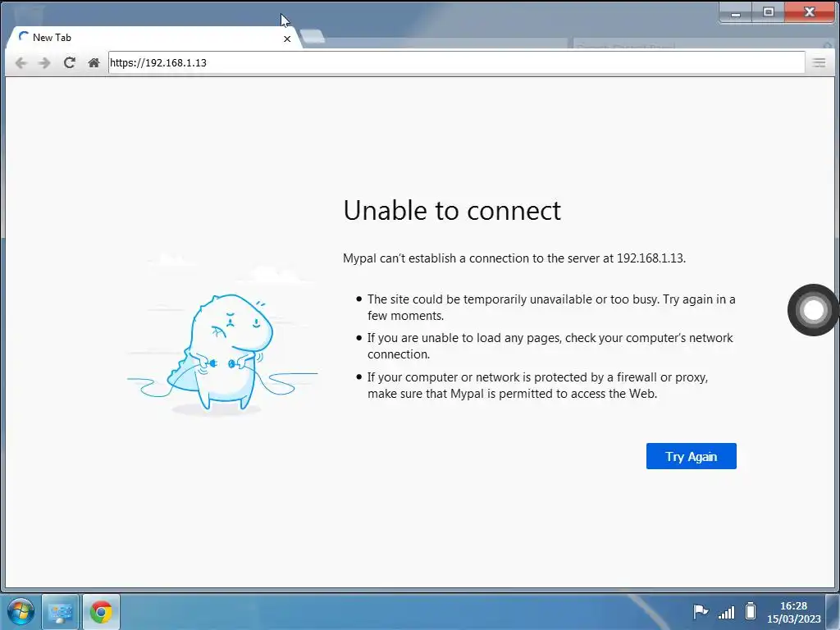Open the Chrome-style browser taskbar icon

click(x=101, y=612)
